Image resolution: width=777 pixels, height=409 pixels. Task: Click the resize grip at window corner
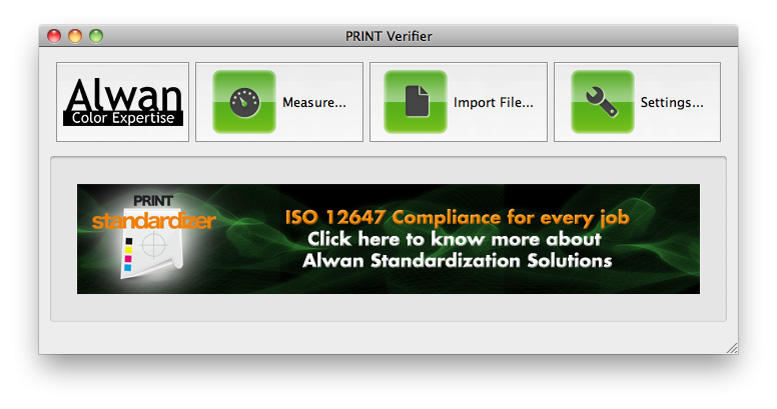731,347
